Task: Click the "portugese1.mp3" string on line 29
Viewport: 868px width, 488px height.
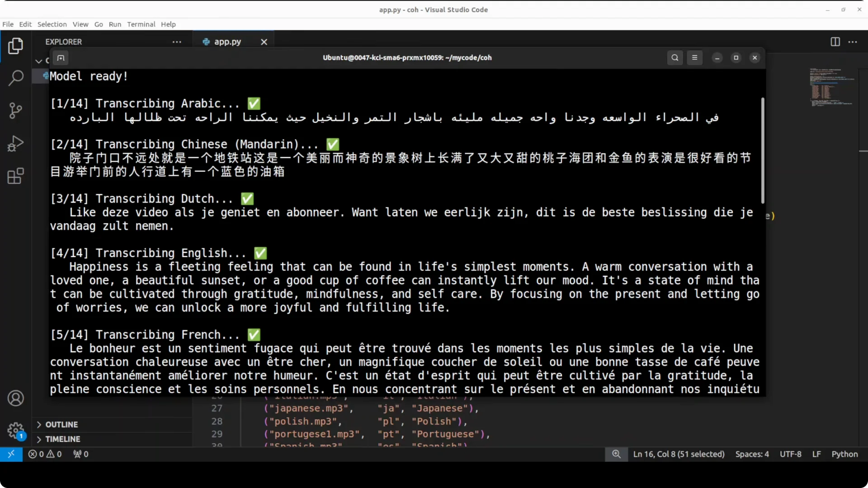Action: click(x=314, y=434)
